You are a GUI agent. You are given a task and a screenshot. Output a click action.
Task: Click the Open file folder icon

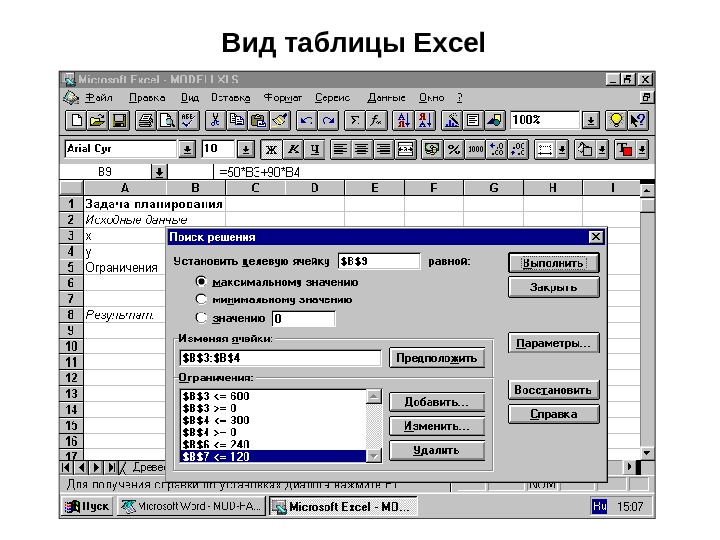point(97,121)
